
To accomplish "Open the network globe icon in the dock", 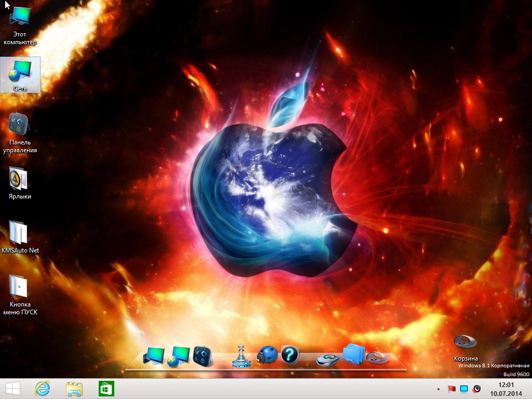I will tap(179, 357).
